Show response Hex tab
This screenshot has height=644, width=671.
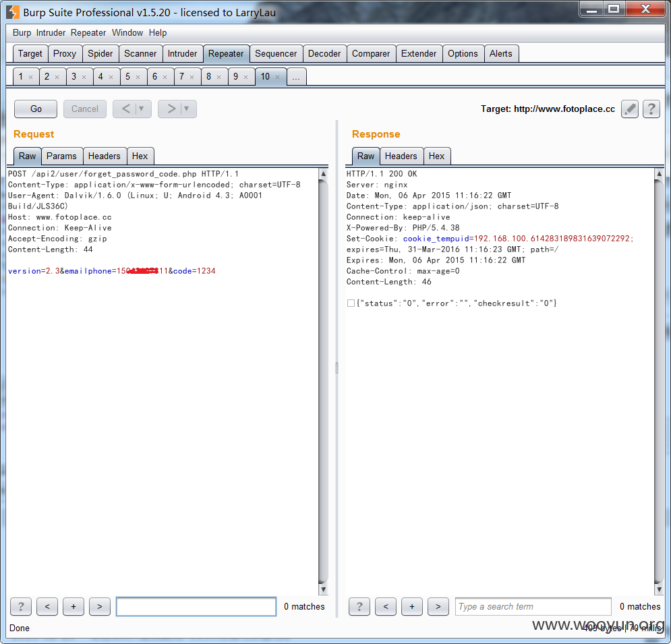click(437, 156)
